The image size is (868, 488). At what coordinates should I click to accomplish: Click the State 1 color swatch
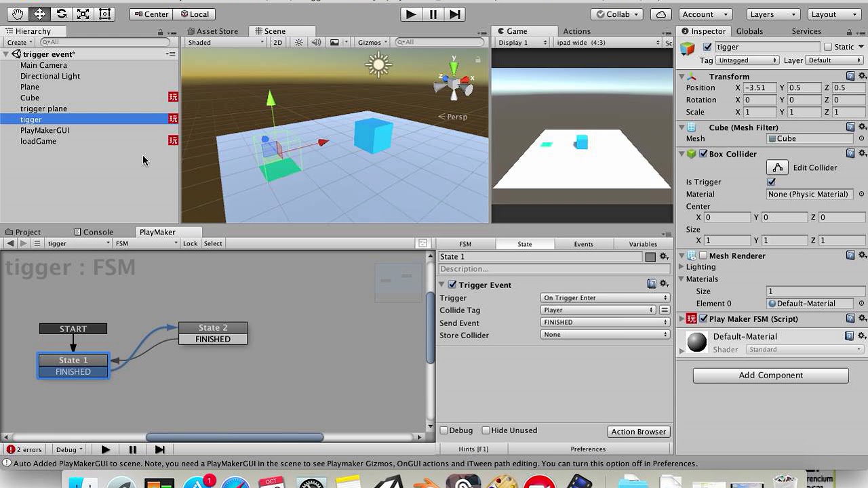[650, 257]
